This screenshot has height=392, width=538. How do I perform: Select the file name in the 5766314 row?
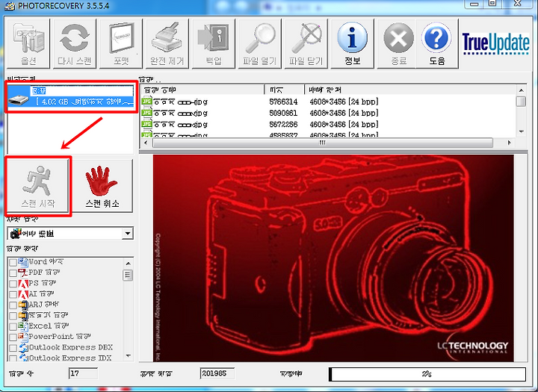(180, 102)
